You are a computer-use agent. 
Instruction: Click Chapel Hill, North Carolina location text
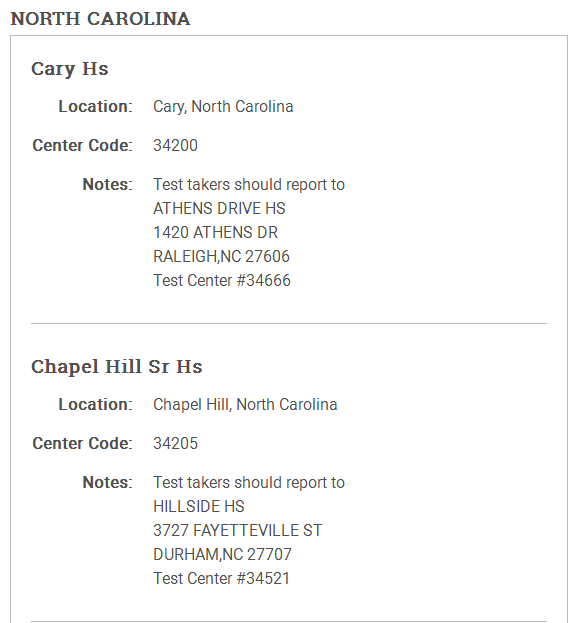245,404
